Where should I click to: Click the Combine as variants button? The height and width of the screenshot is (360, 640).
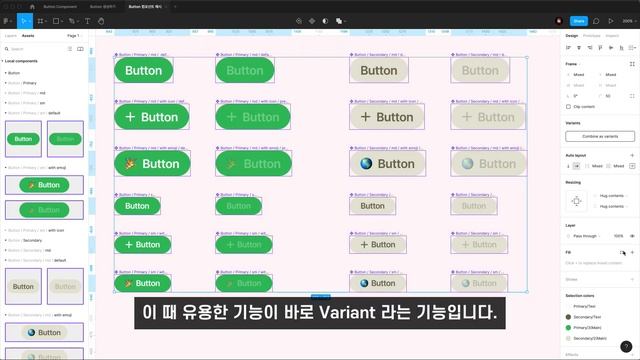600,136
